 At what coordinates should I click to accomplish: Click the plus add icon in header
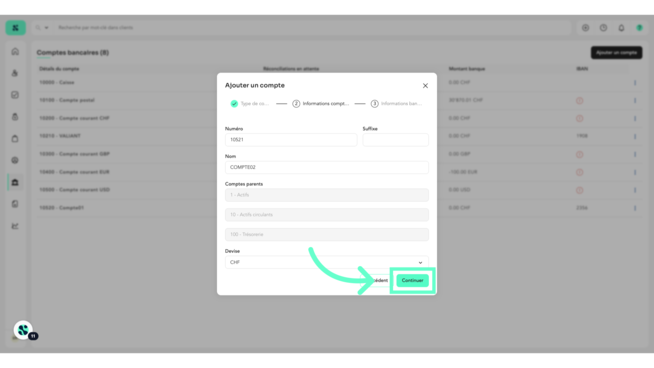coord(585,28)
